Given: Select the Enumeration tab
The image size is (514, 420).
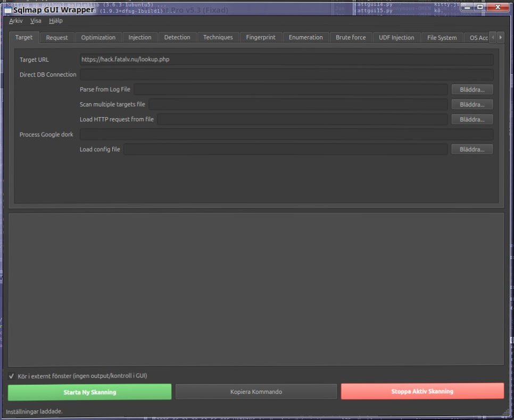Looking at the screenshot, I should pos(305,37).
